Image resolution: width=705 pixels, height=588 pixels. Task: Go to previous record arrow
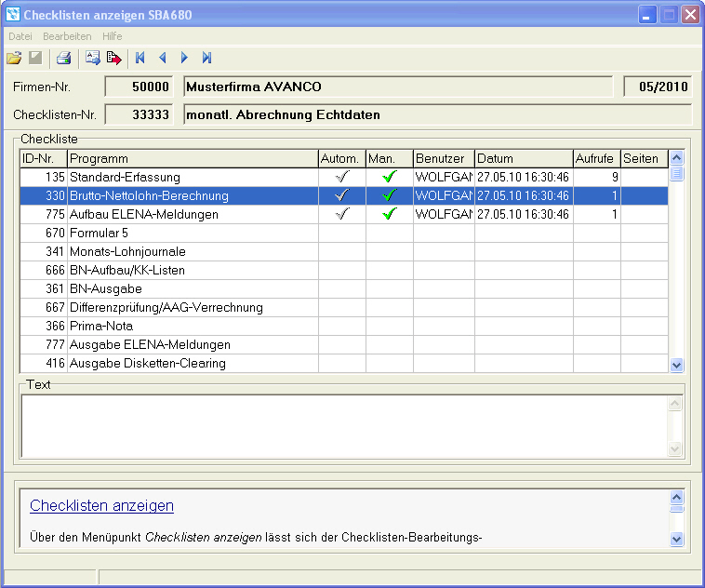coord(163,58)
